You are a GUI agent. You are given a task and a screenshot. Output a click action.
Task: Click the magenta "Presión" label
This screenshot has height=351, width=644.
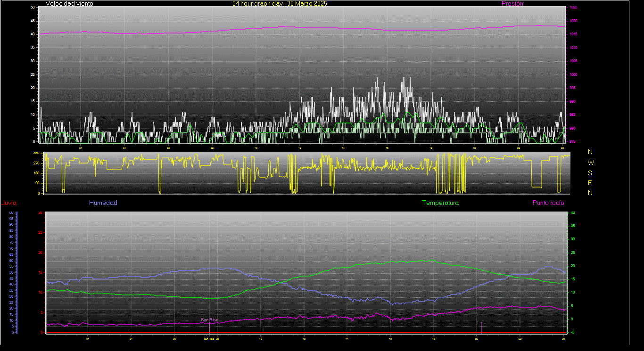coord(512,3)
